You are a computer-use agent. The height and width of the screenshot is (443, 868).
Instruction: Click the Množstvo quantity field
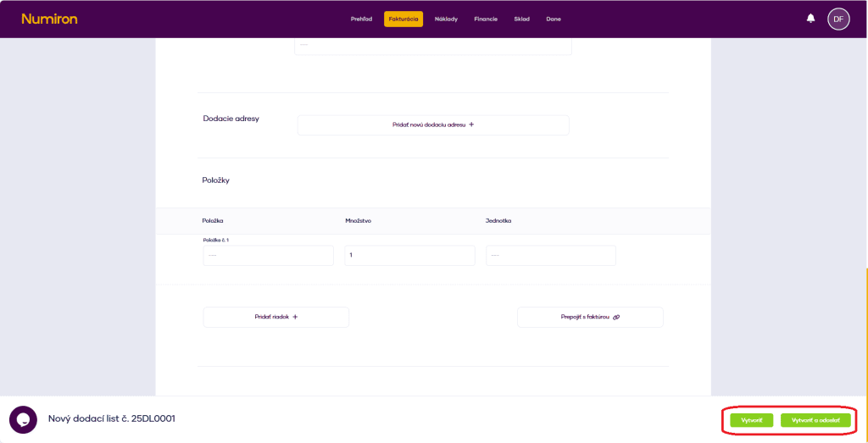409,255
